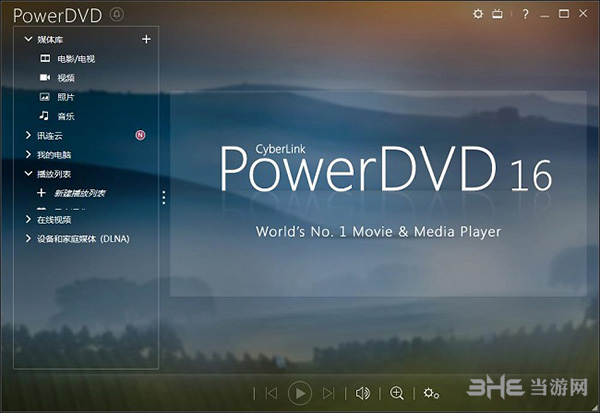Click the 在线视频 label
The image size is (600, 413).
coord(54,219)
